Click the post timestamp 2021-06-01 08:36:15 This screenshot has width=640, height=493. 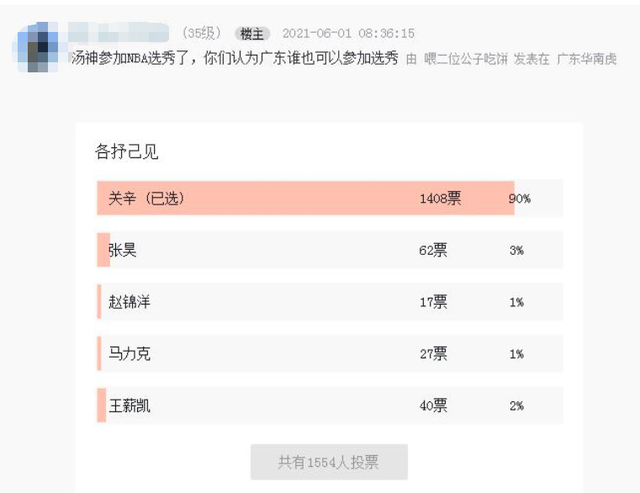(348, 33)
